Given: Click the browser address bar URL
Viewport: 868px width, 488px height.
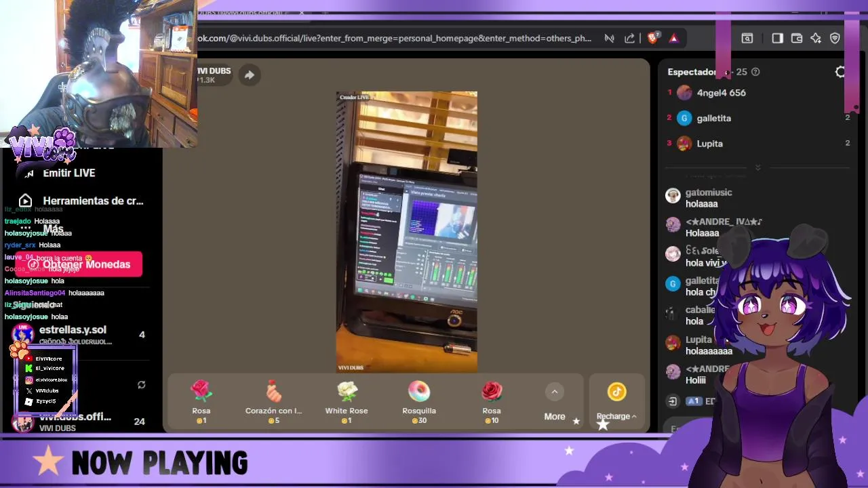Looking at the screenshot, I should 395,39.
